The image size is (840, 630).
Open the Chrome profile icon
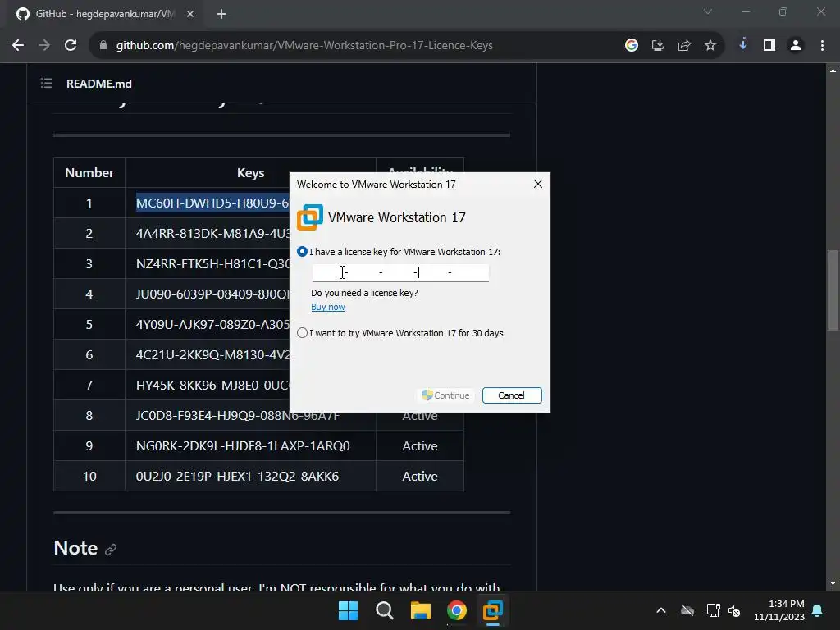796,46
